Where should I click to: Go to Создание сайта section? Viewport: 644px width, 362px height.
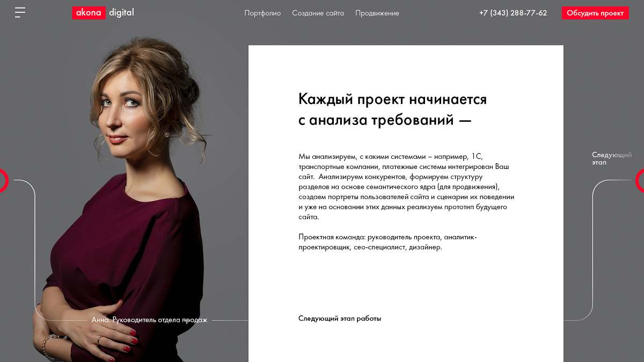point(318,13)
